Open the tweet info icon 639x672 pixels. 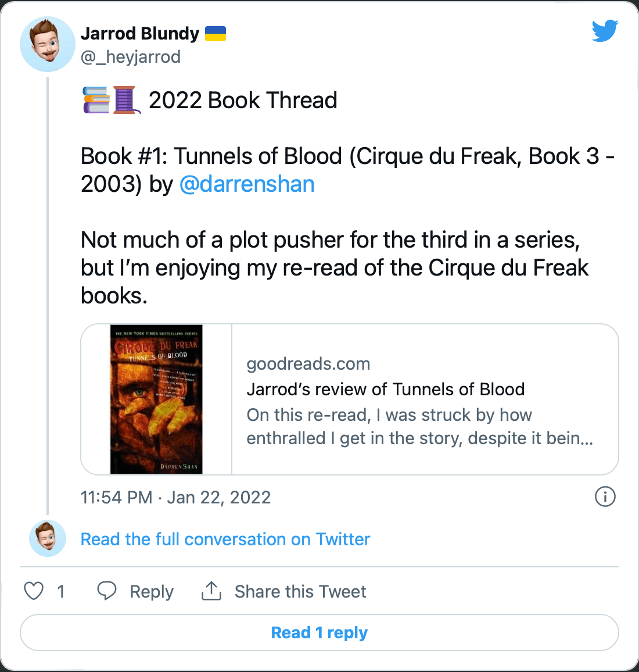[605, 497]
